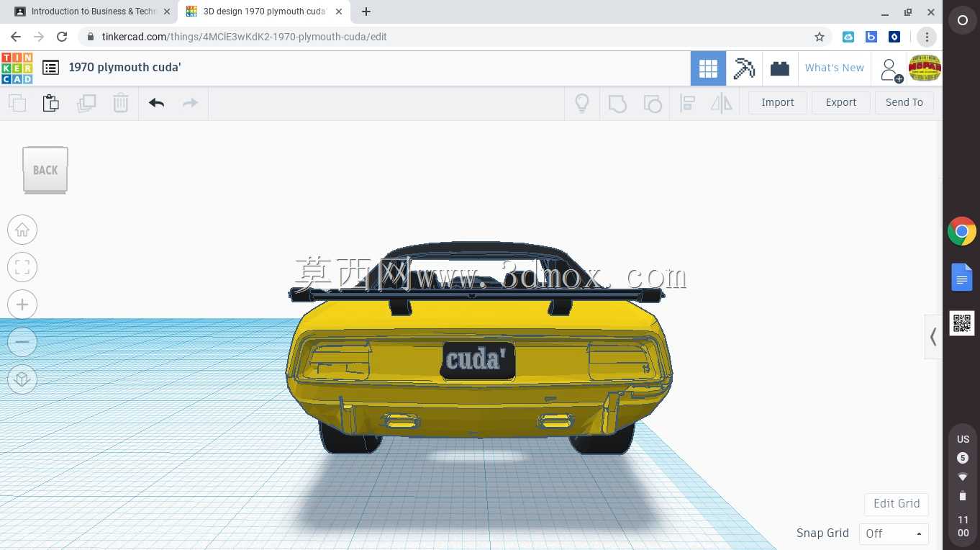Viewport: 980px width, 550px height.
Task: Click the Send To button
Action: tap(904, 102)
